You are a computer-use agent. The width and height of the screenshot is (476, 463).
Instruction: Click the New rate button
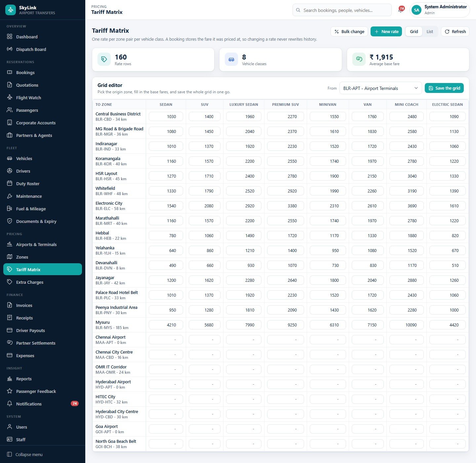tap(386, 31)
